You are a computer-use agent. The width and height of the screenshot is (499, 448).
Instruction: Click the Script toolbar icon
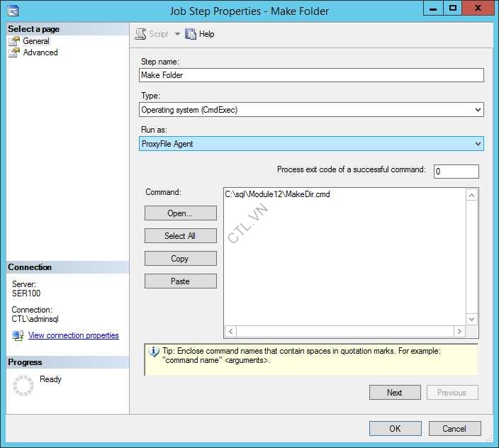141,34
